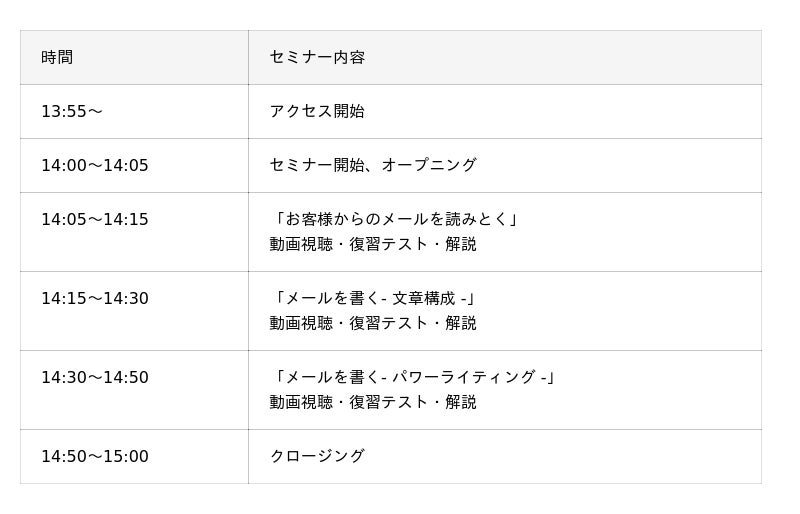800x514 pixels.
Task: Click 復習テスト under the 文章構成 title
Action: (389, 323)
